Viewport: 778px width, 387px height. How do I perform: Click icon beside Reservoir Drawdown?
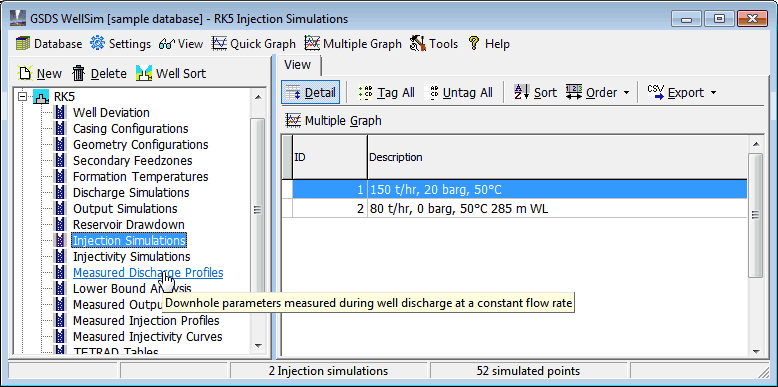pyautogui.click(x=61, y=225)
